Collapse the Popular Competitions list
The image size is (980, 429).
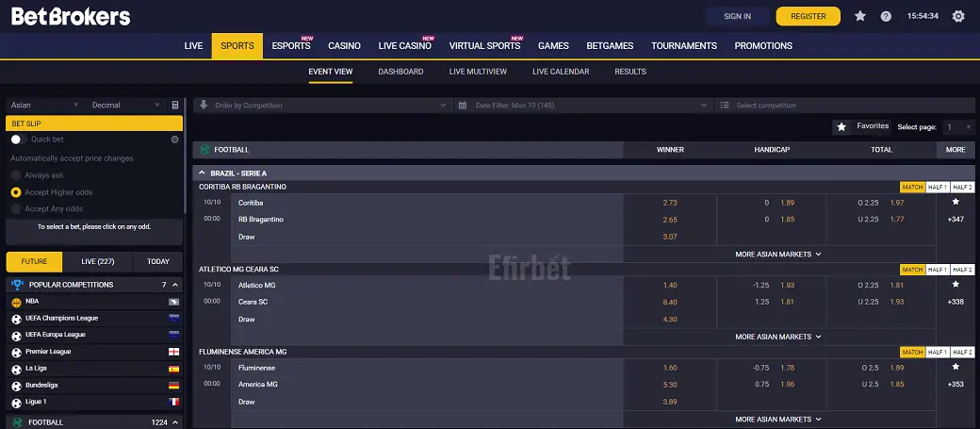tap(175, 285)
